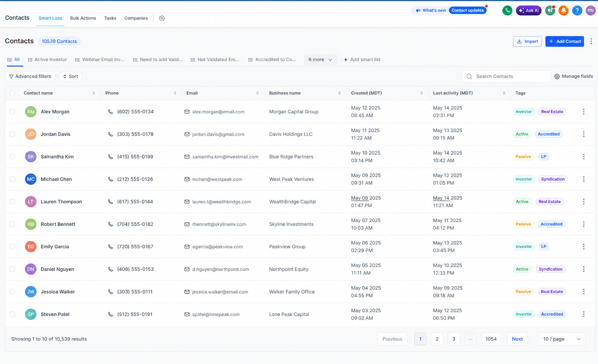Open the settings gear next to Companies
This screenshot has height=364, width=598.
pos(162,18)
